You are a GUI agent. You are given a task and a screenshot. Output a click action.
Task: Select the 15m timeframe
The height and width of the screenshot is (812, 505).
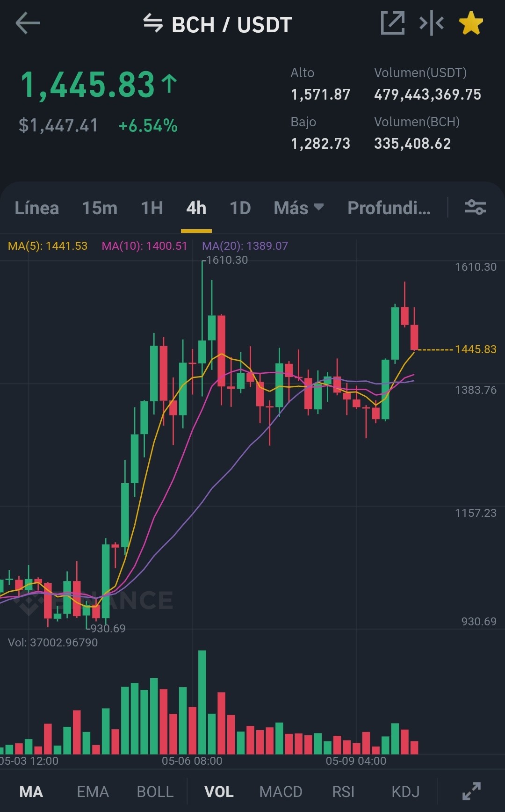tap(100, 208)
